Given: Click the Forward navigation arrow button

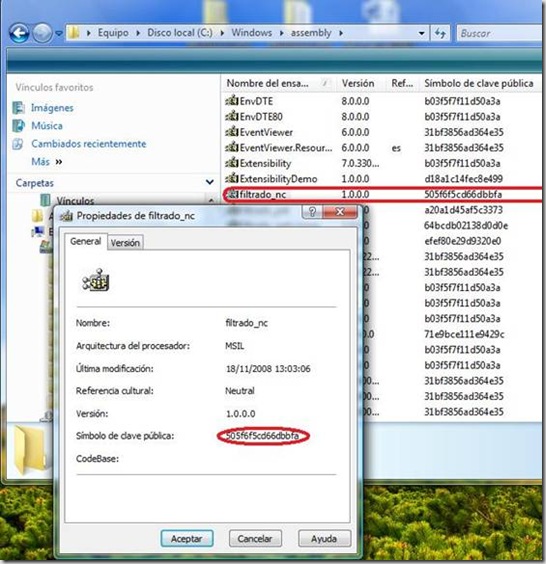Looking at the screenshot, I should 42,33.
